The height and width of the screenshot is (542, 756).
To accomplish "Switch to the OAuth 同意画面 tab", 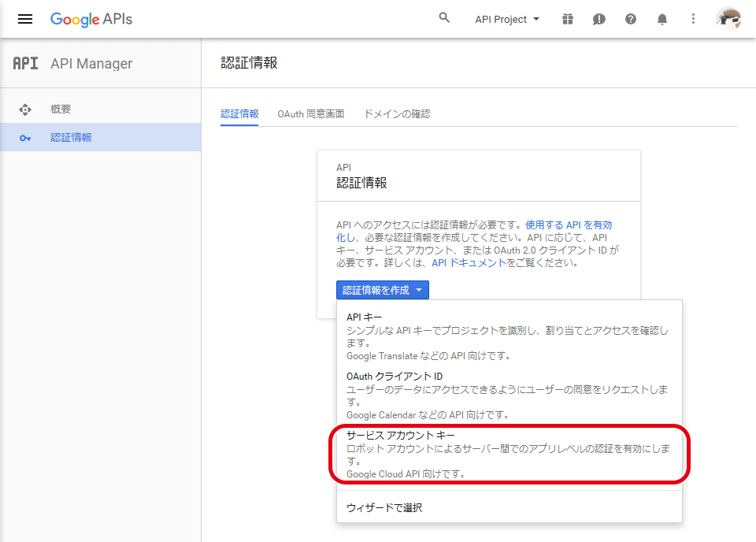I will [x=311, y=113].
